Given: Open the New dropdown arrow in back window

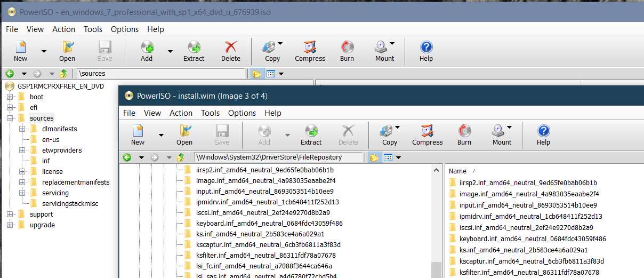Looking at the screenshot, I should [x=44, y=51].
